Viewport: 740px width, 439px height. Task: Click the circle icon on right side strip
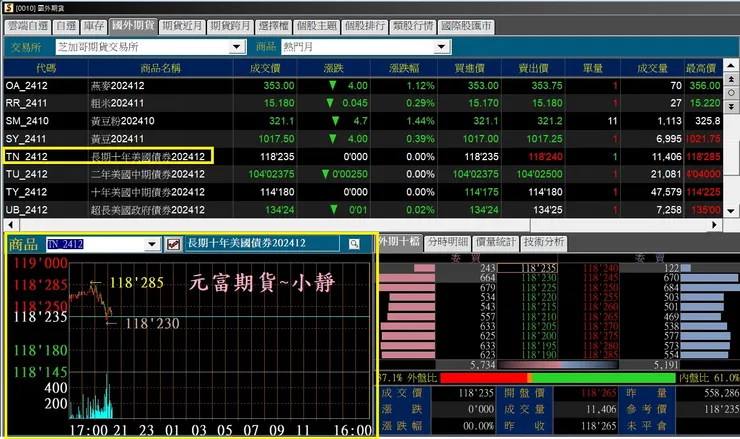(731, 93)
